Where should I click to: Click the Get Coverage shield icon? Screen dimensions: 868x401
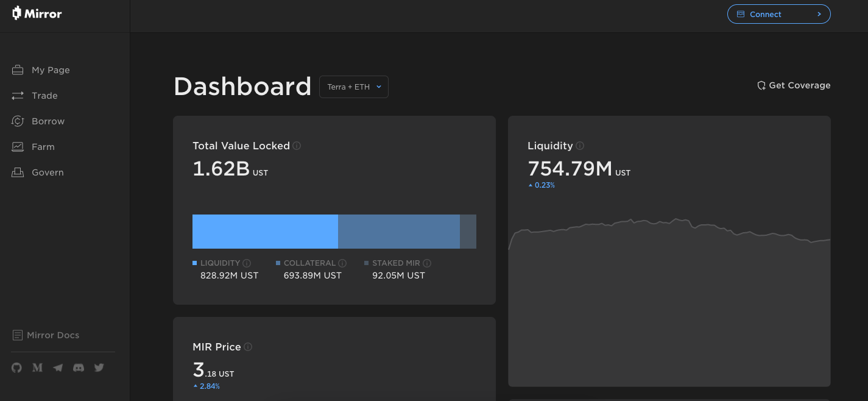[761, 85]
